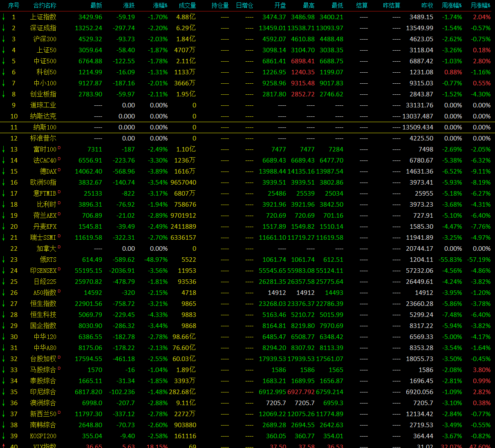Click the 上证指数 latest price 3429.96

(90, 17)
